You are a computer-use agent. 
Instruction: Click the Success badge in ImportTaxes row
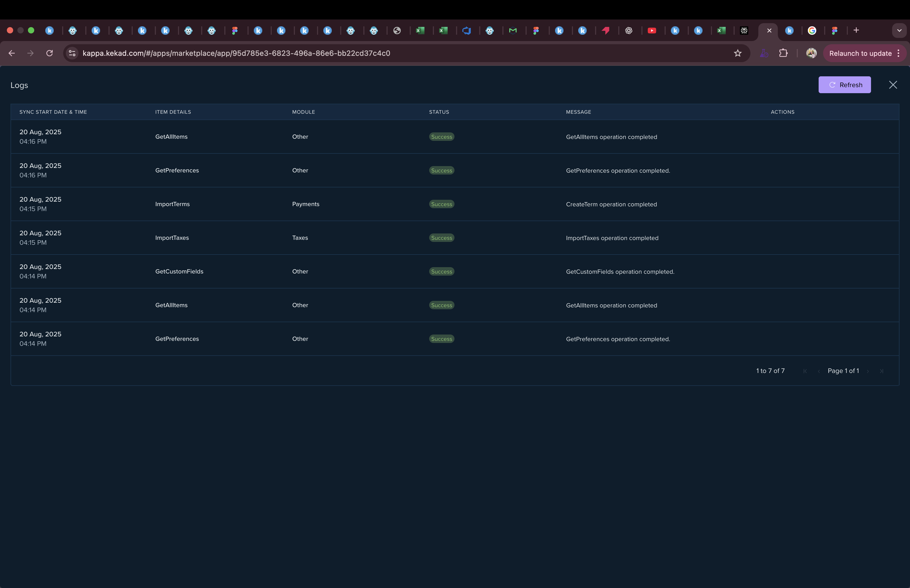pyautogui.click(x=442, y=238)
